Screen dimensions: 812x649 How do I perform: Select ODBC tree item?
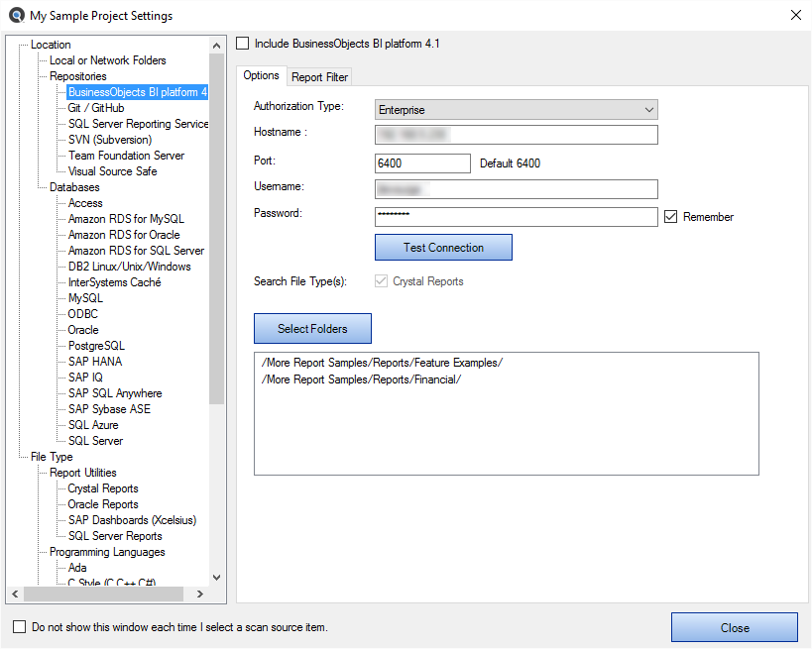[83, 314]
